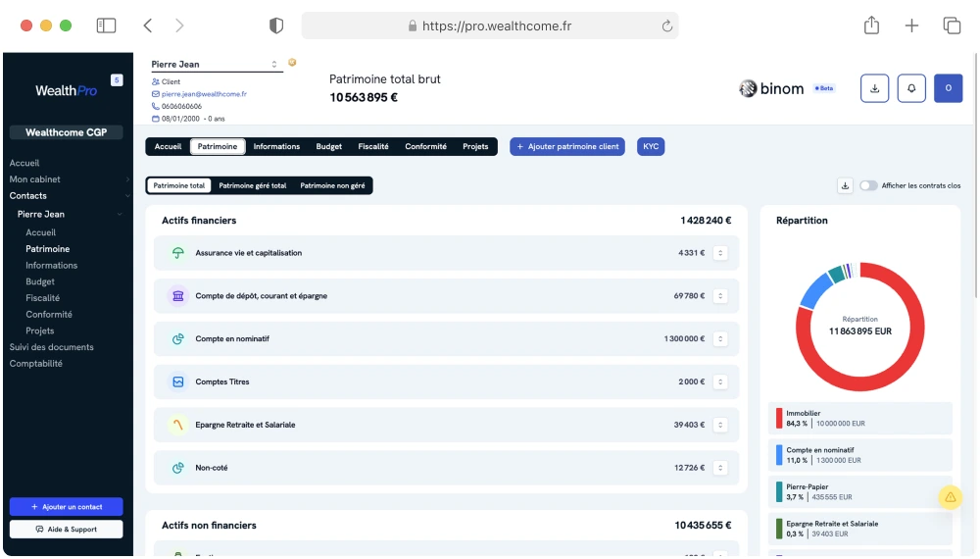
Task: Open the notifications bell icon
Action: coord(911,88)
